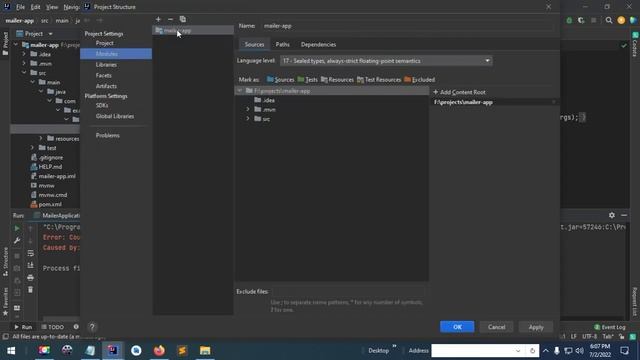Click the Windows Start button
This screenshot has width=640, height=360.
(11, 350)
